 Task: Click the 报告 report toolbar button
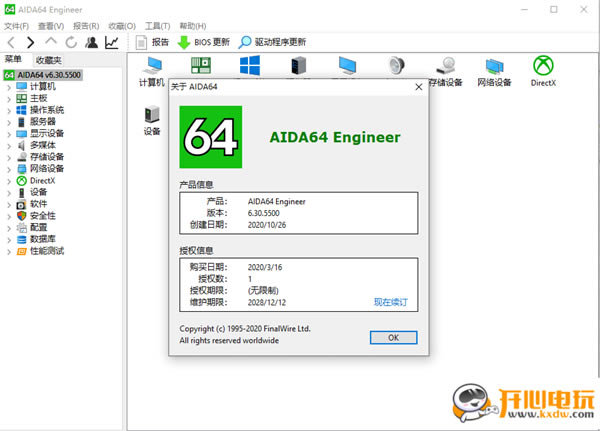[x=152, y=42]
